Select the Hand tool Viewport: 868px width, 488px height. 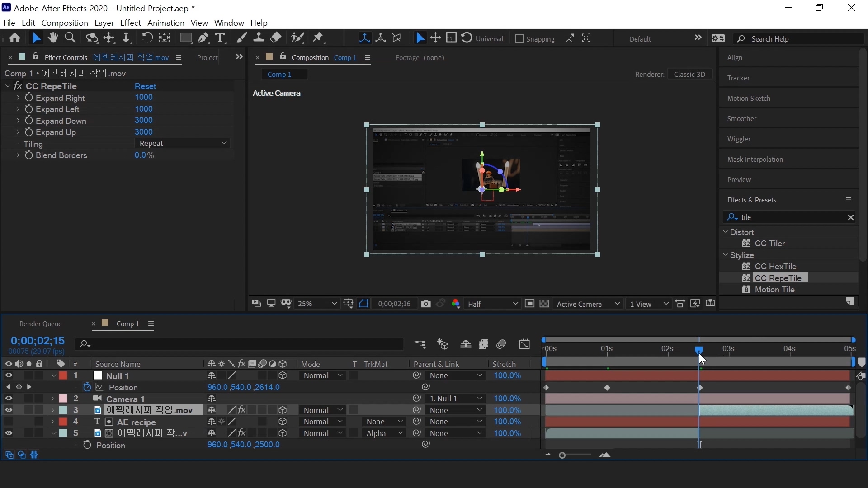pos(53,38)
